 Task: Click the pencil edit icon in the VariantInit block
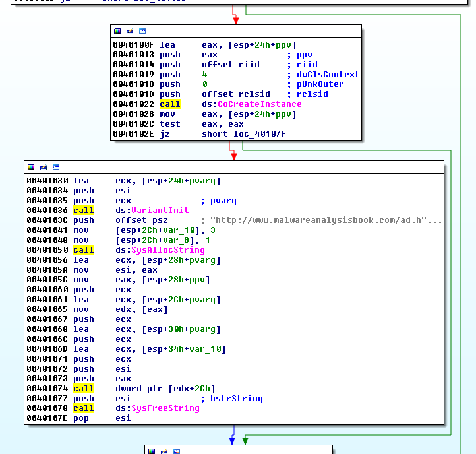point(44,167)
